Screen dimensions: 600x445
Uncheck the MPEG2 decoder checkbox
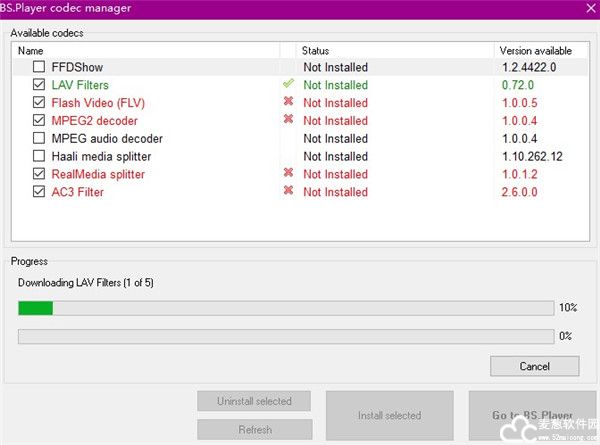pyautogui.click(x=39, y=120)
